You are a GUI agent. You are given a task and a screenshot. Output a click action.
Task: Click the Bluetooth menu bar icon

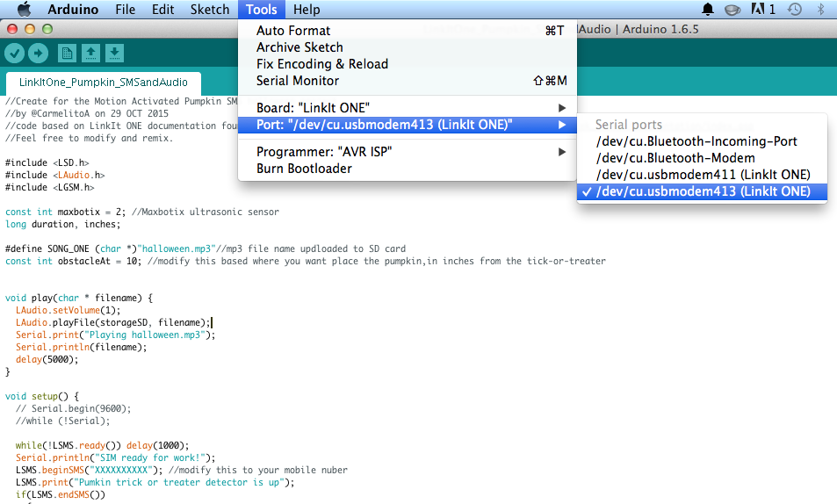(821, 9)
